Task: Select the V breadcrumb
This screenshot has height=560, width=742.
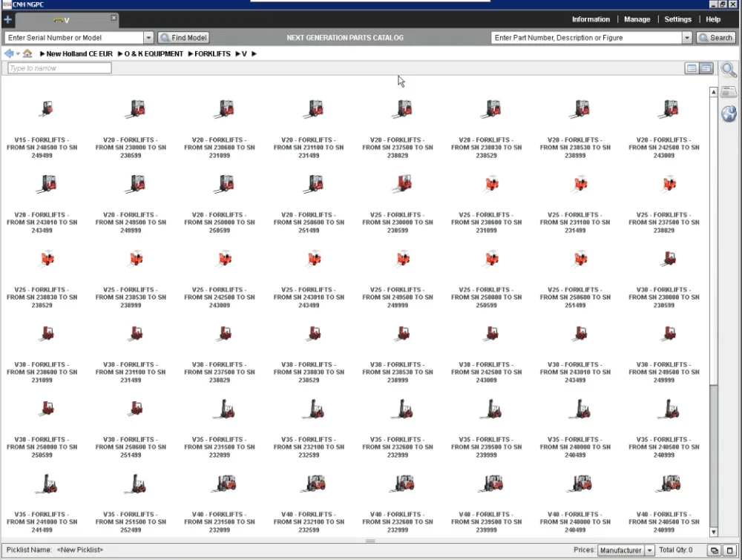Action: [244, 54]
